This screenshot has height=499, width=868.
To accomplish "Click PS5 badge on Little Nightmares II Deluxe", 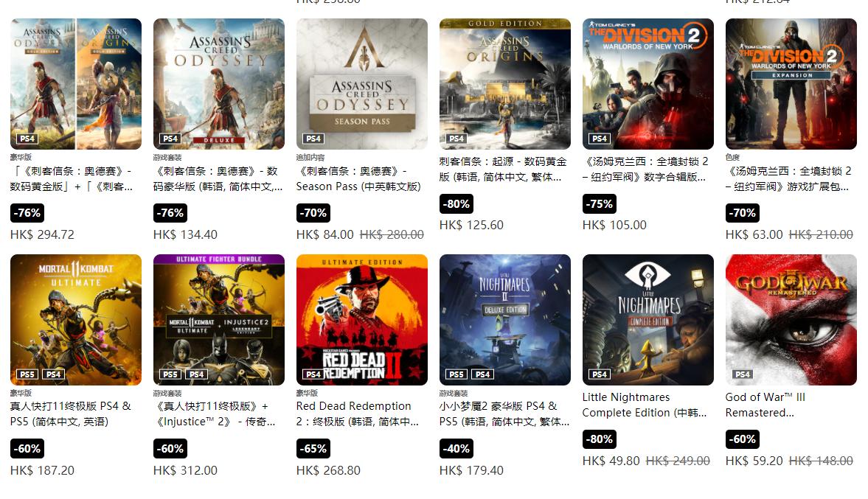I will [x=456, y=374].
